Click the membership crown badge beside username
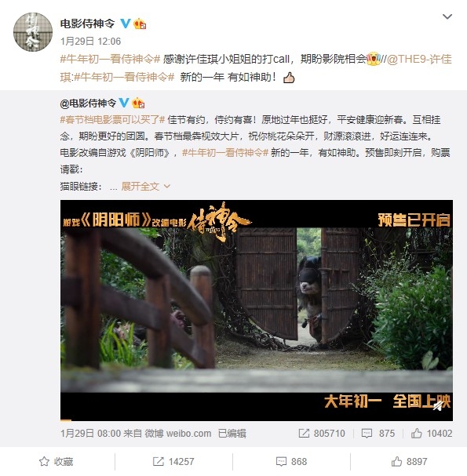Viewport: 467px width, 476px height. [x=140, y=24]
